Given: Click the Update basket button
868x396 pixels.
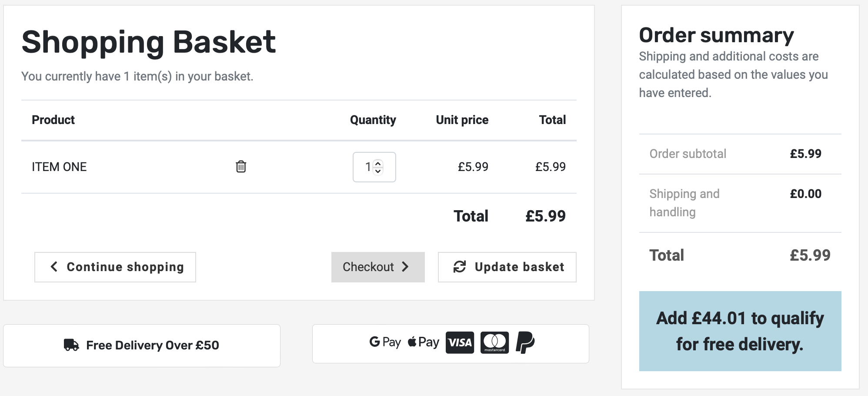Looking at the screenshot, I should (x=507, y=267).
